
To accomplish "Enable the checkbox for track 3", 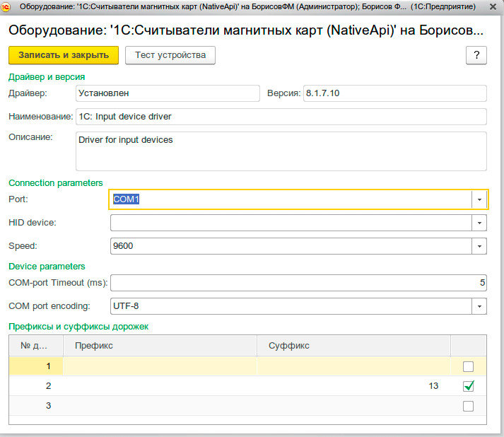I will point(468,406).
